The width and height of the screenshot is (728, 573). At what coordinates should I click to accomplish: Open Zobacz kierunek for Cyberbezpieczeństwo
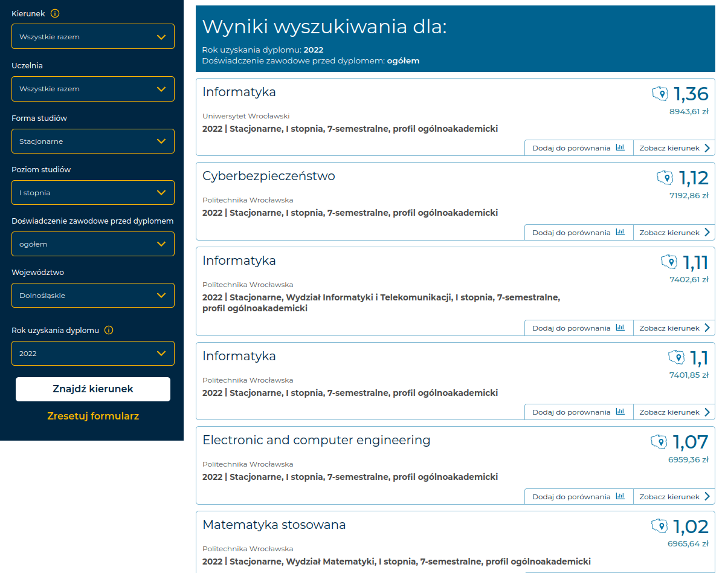674,232
